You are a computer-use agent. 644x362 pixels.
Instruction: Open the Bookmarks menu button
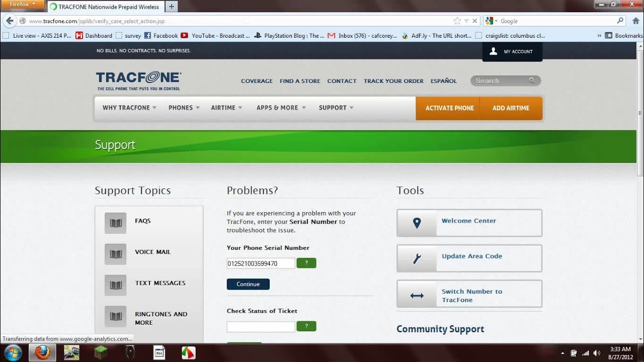click(x=624, y=36)
